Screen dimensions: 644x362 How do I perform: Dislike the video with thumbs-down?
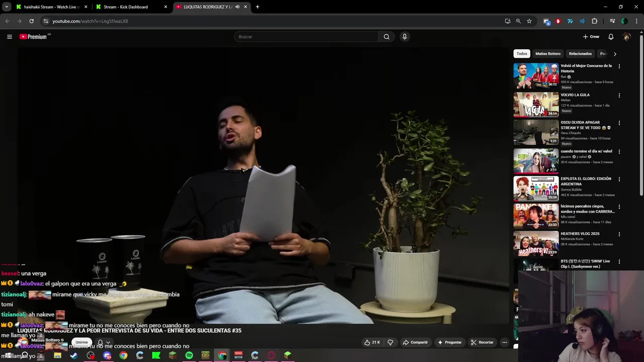(x=390, y=342)
